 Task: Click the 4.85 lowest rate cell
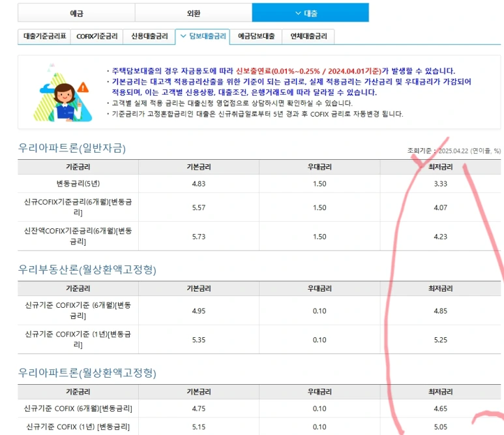coord(440,311)
